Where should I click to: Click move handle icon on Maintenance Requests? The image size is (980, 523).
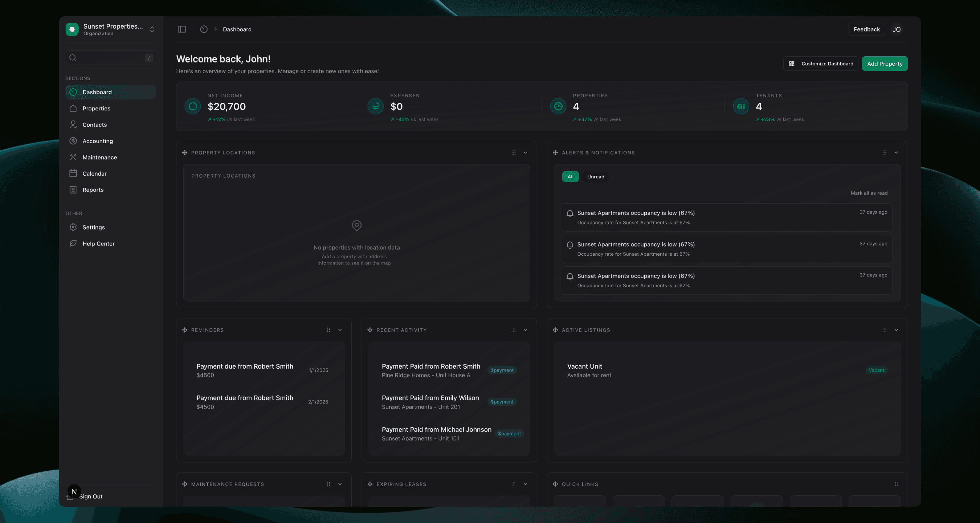pyautogui.click(x=184, y=484)
